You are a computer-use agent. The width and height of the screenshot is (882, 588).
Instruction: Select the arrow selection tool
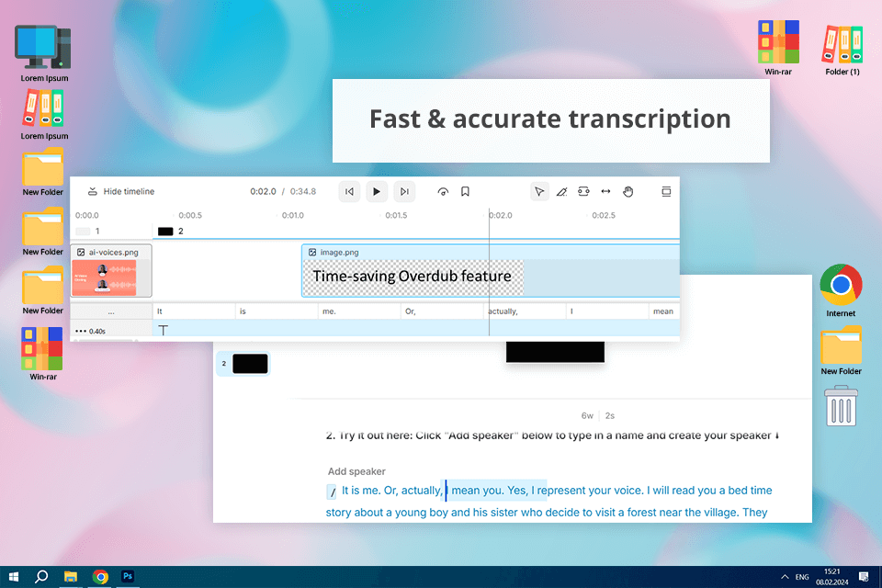tap(539, 192)
